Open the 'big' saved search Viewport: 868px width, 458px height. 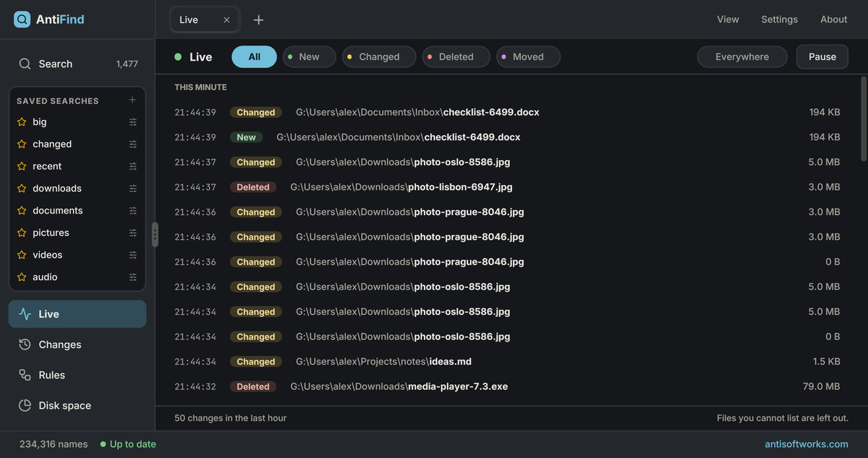pyautogui.click(x=77, y=122)
